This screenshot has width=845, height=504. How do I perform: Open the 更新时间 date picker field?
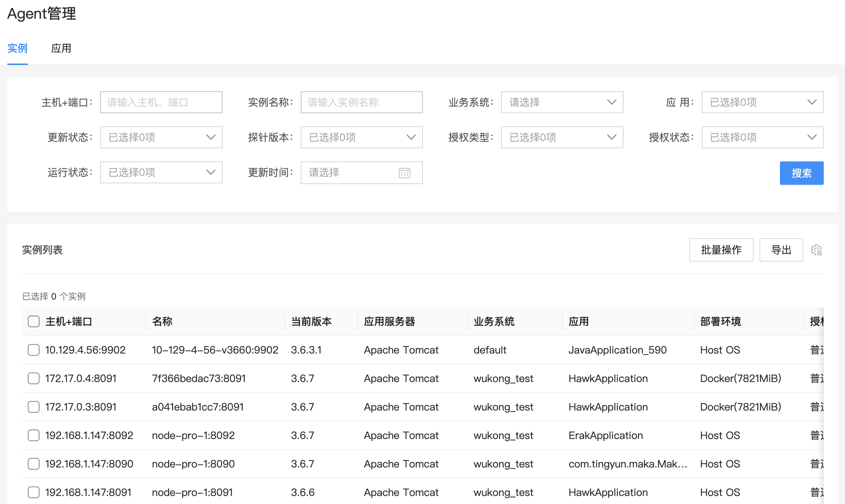(361, 172)
